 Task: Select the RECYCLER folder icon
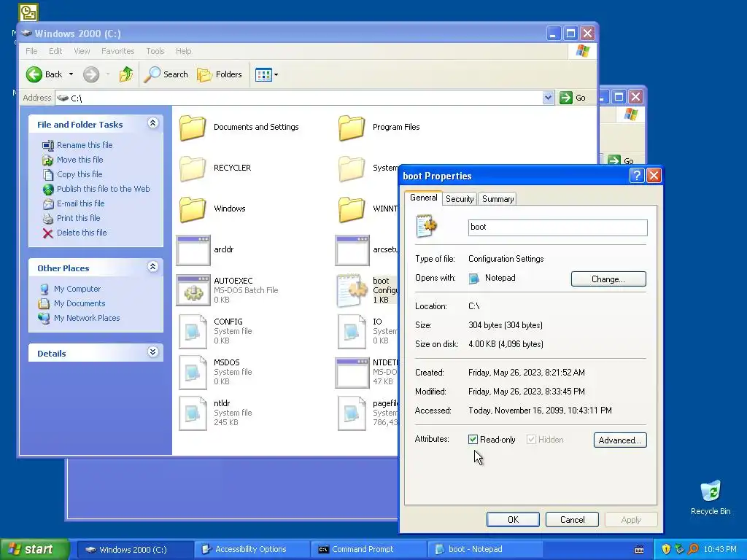pos(193,168)
